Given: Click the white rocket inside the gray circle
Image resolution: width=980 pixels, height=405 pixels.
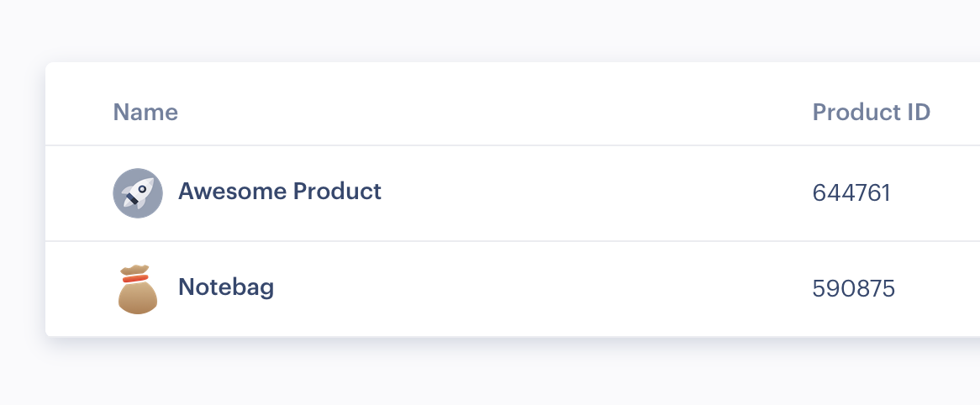Looking at the screenshot, I should pos(138,192).
